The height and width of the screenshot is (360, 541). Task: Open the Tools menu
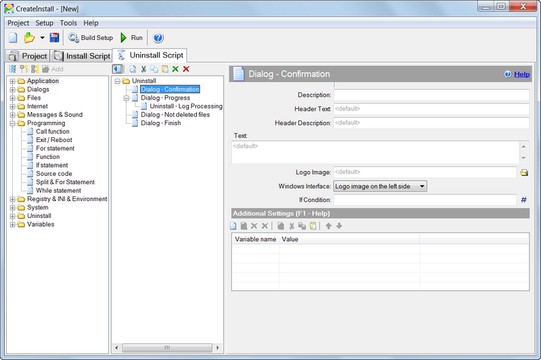[x=68, y=23]
